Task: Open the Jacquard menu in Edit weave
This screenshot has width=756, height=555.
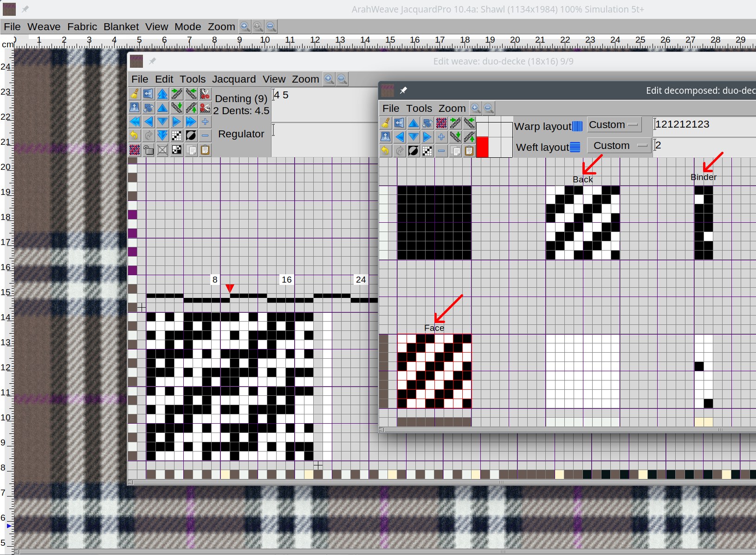Action: (x=233, y=79)
